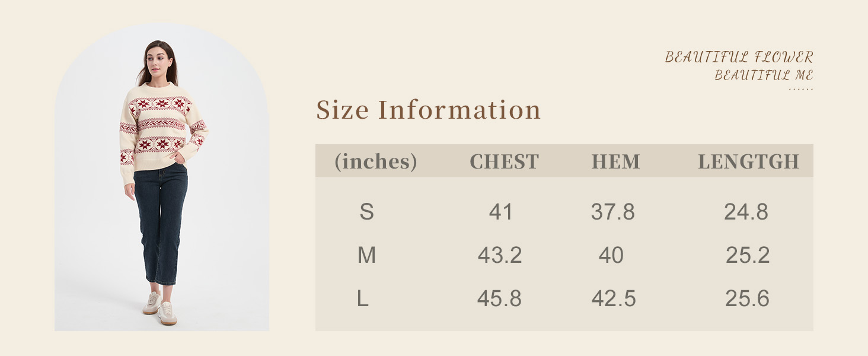Image resolution: width=868 pixels, height=356 pixels.
Task: Click the BEAUTIFUL FLOWER tagline text
Action: [x=739, y=58]
